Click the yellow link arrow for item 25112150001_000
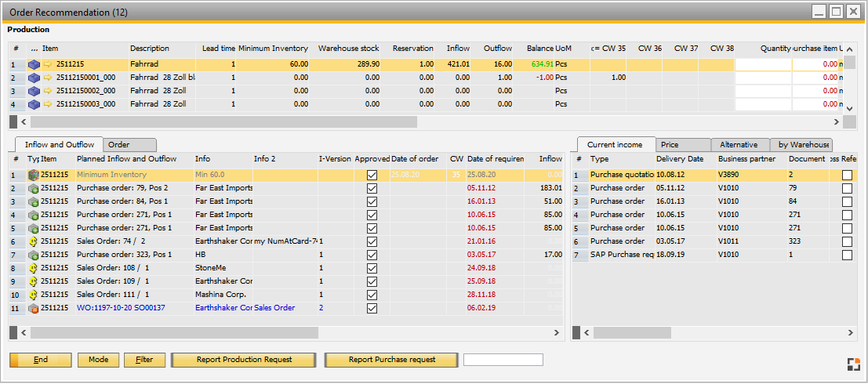This screenshot has width=868, height=384. pyautogui.click(x=47, y=78)
